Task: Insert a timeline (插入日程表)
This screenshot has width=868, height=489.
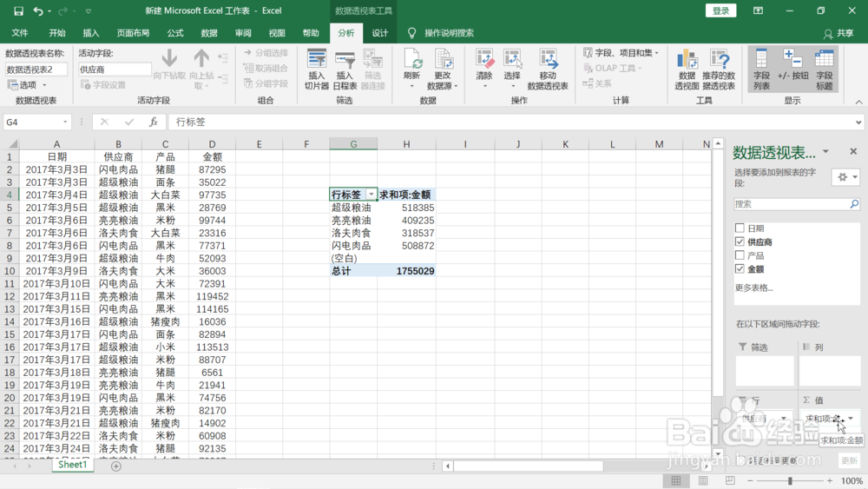Action: (x=345, y=69)
